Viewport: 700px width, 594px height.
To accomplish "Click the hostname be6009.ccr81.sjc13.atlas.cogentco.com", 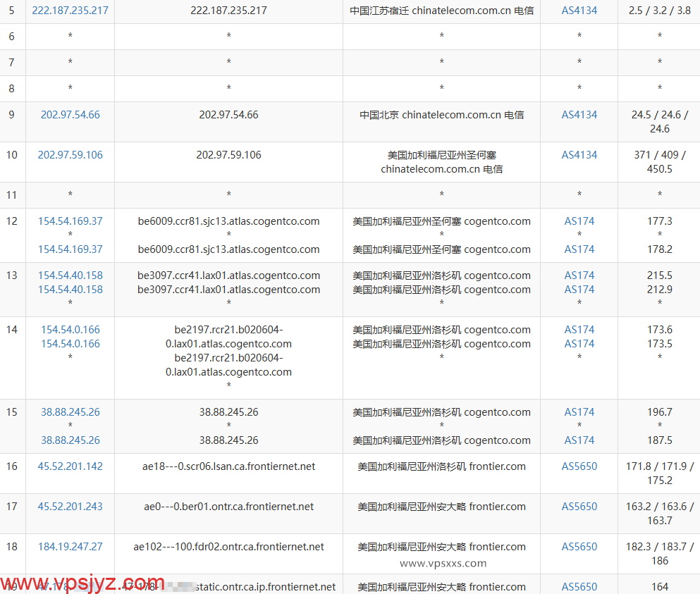I will click(x=228, y=221).
